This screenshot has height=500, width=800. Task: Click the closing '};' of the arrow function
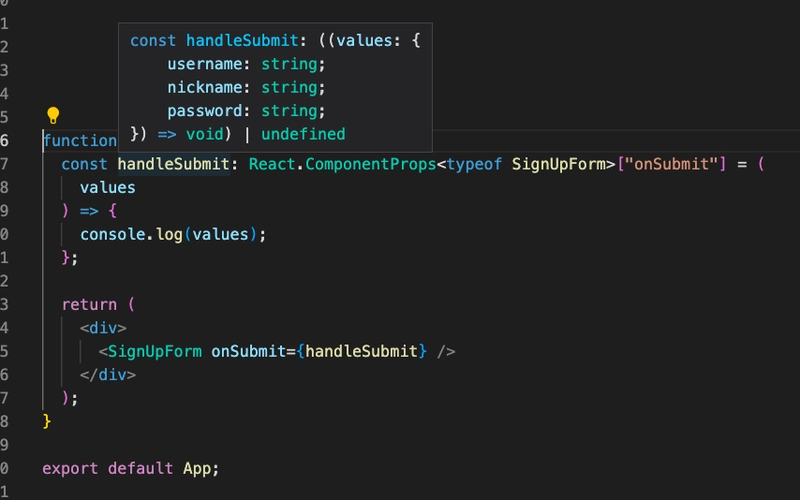(70, 258)
